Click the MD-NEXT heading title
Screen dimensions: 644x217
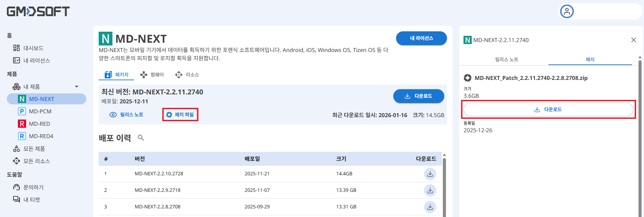141,39
